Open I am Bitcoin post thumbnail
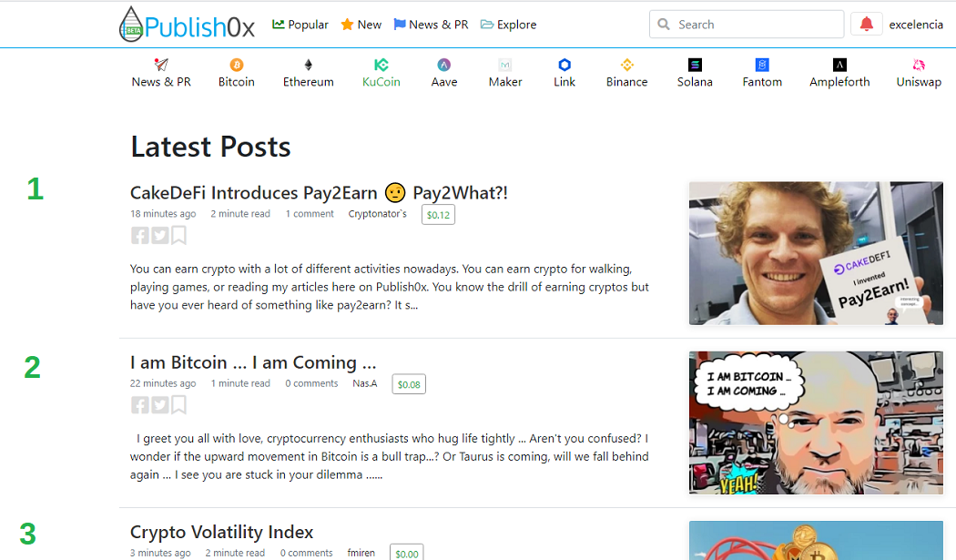This screenshot has width=956, height=560. [x=816, y=423]
